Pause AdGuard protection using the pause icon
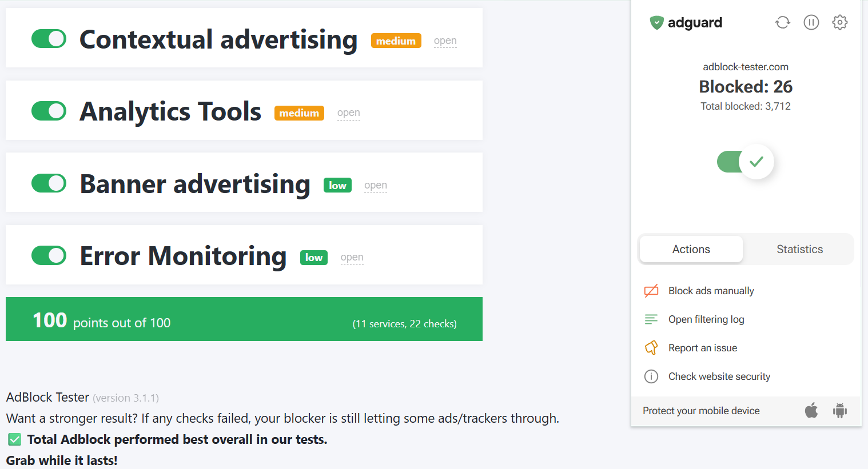 811,22
